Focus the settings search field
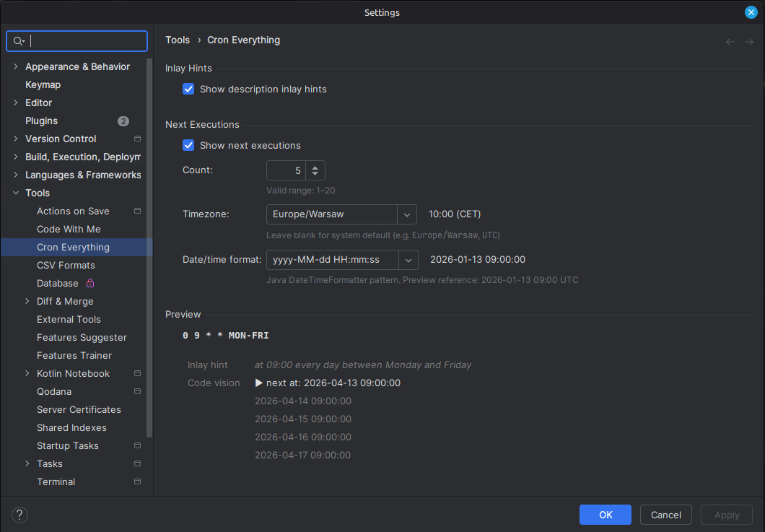Screen dimensions: 765x532 click(x=77, y=41)
